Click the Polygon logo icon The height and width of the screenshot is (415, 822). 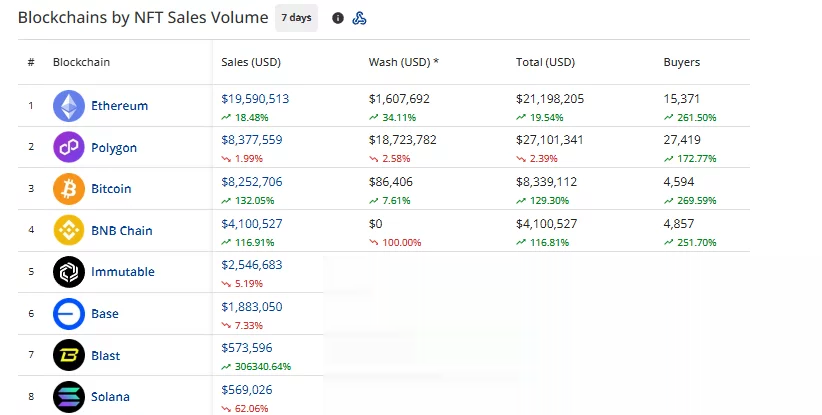(69, 147)
